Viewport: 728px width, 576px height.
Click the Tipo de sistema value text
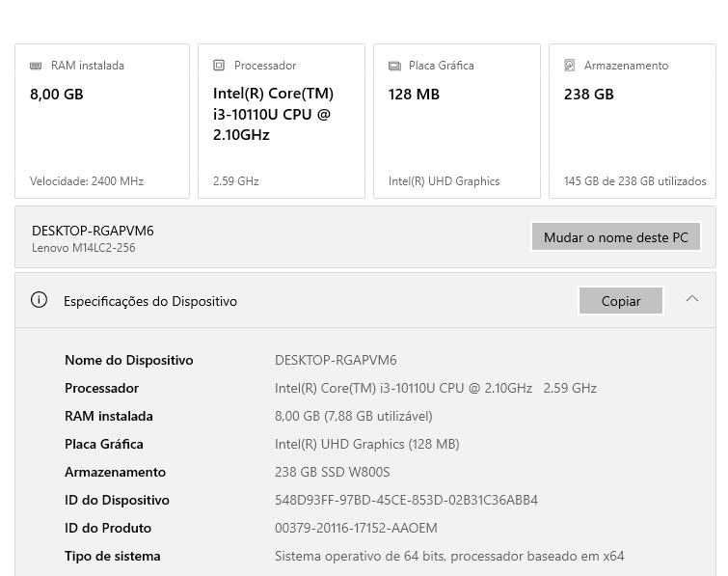point(449,556)
